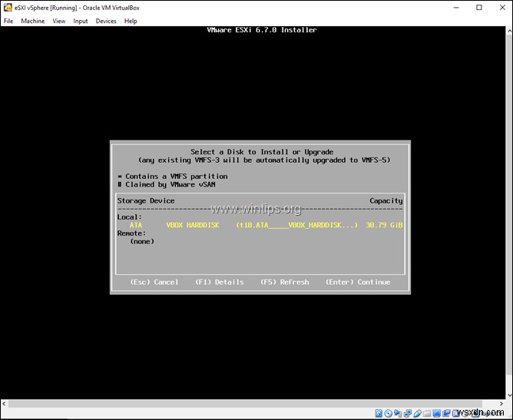Click the USB devices status icon

[418, 413]
